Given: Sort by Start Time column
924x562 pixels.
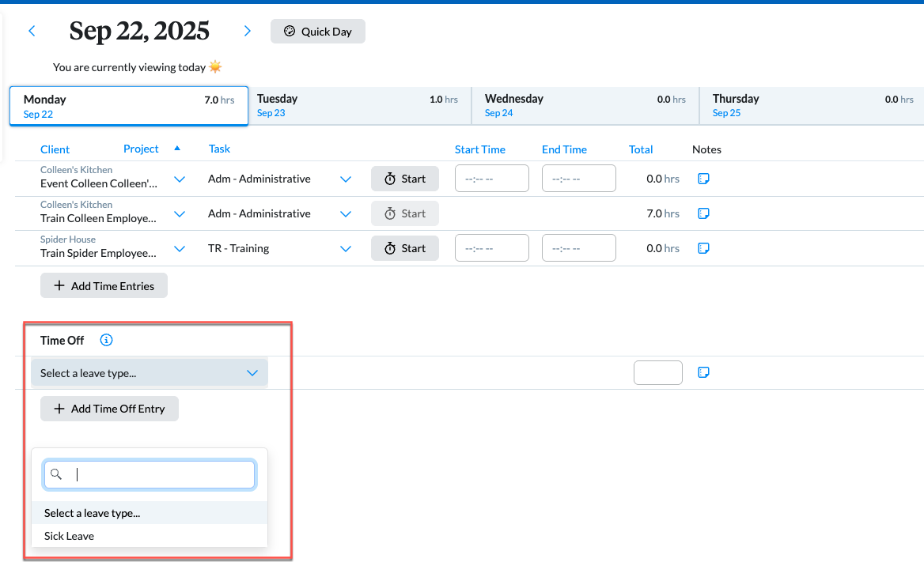Looking at the screenshot, I should pos(479,149).
